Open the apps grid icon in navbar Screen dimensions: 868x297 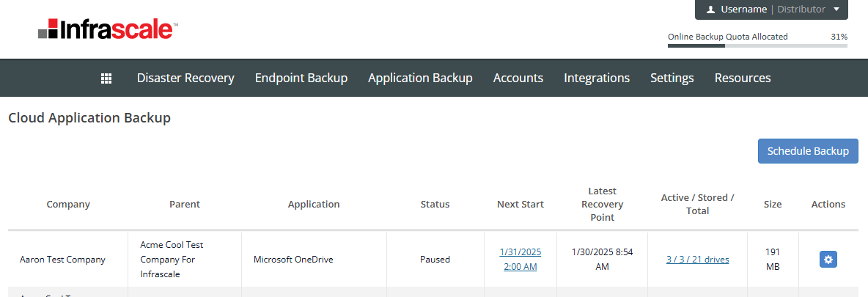[x=106, y=78]
